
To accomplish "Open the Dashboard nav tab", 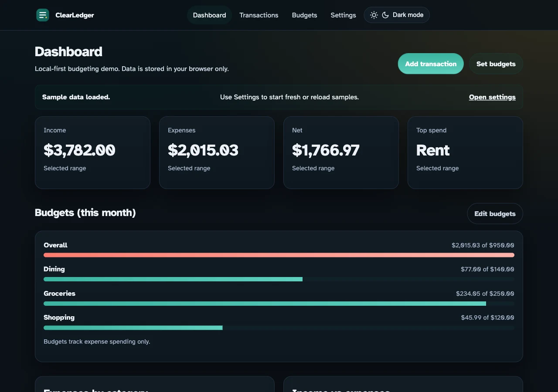I will tap(210, 15).
